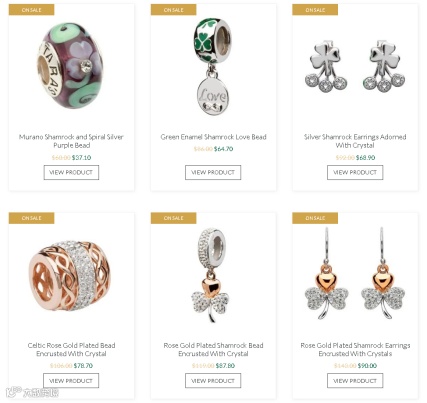Click On Sale badge on Celtic Rose bead

(x=31, y=218)
